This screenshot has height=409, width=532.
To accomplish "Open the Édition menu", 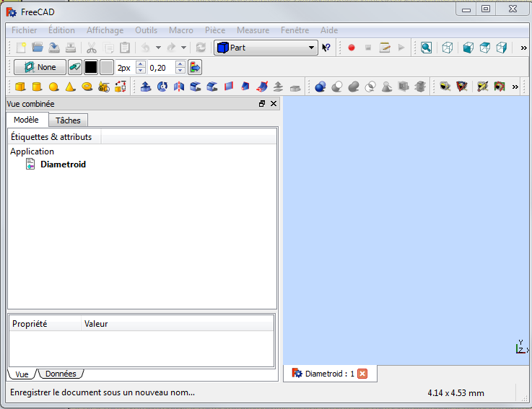I will [61, 30].
